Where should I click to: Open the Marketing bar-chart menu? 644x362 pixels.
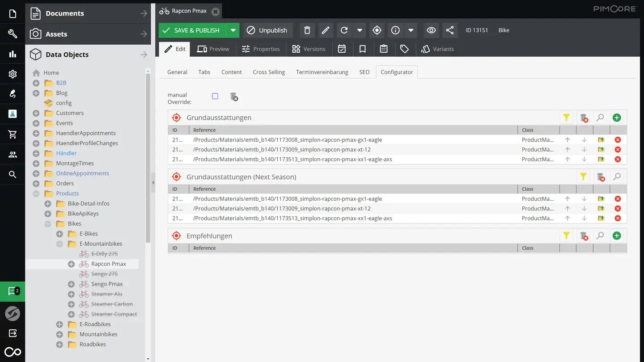coord(13,54)
